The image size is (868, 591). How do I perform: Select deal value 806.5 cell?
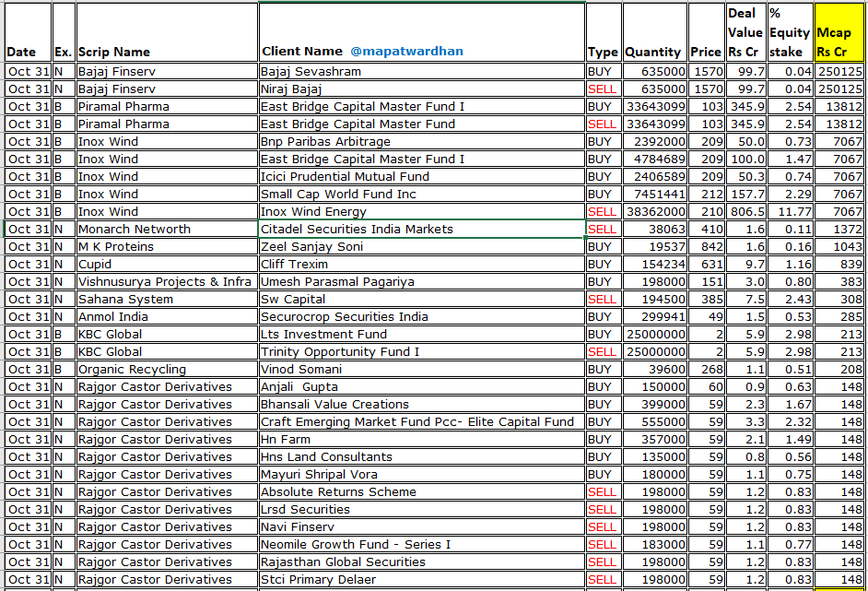click(745, 211)
